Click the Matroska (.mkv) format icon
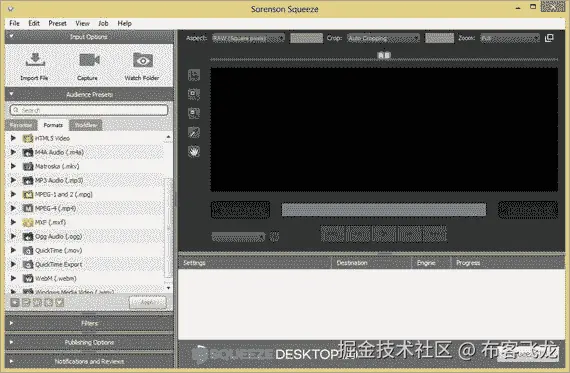570x373 pixels. tap(28, 167)
